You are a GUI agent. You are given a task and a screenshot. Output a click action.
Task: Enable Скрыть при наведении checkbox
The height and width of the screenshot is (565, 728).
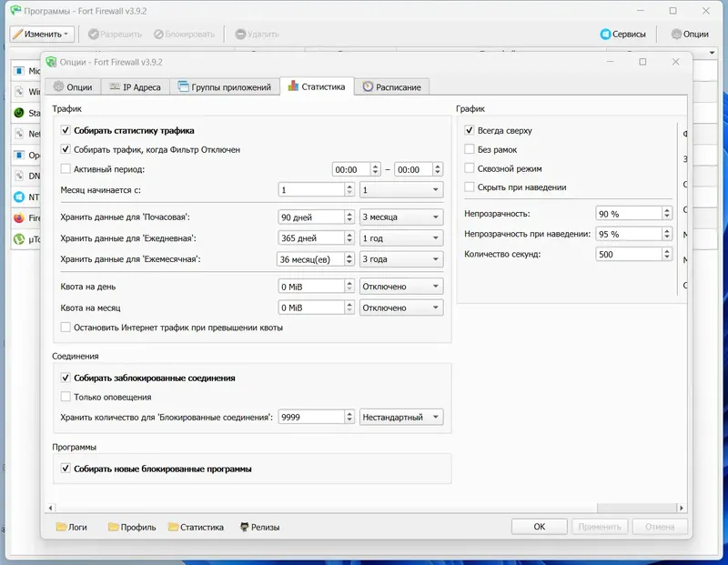click(x=470, y=187)
